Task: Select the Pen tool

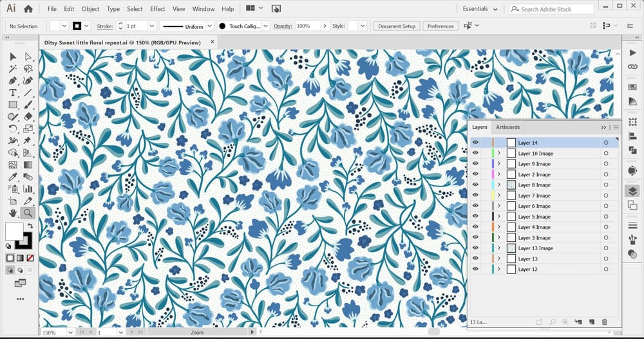Action: pos(13,81)
